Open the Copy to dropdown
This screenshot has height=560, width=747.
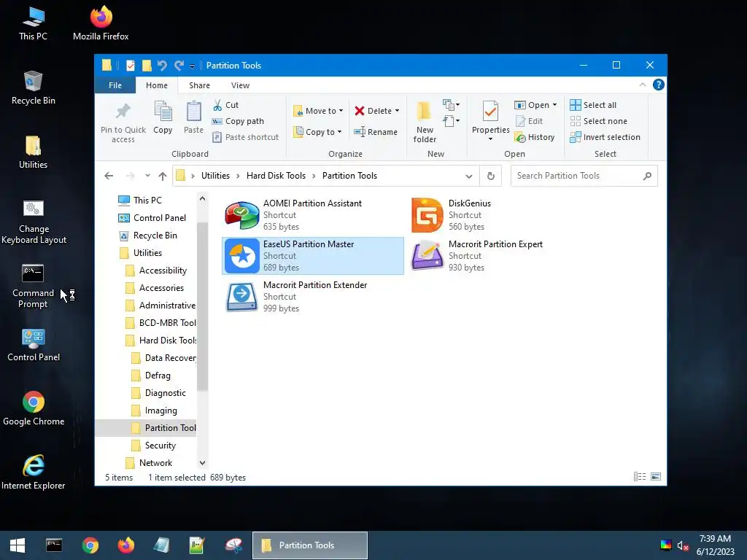click(x=318, y=132)
